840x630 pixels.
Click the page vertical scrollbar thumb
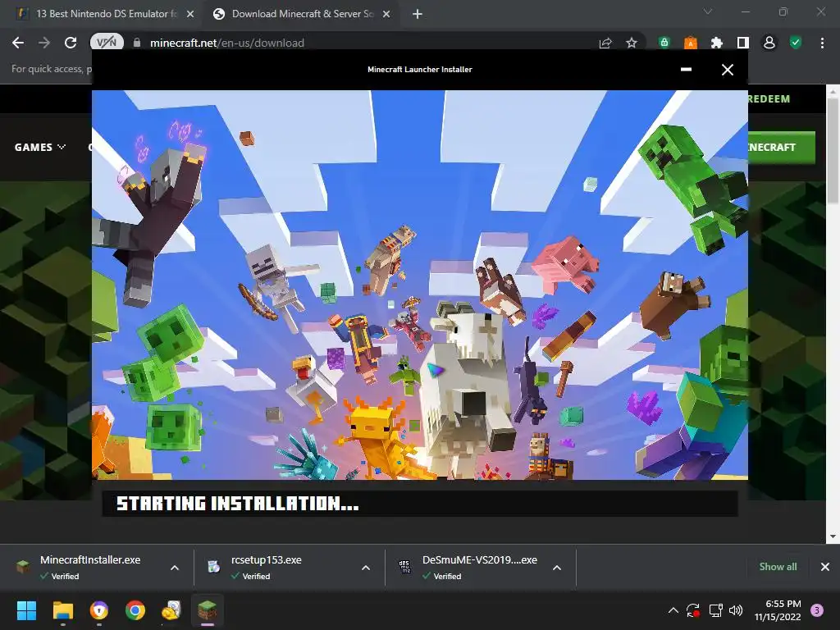[833, 151]
